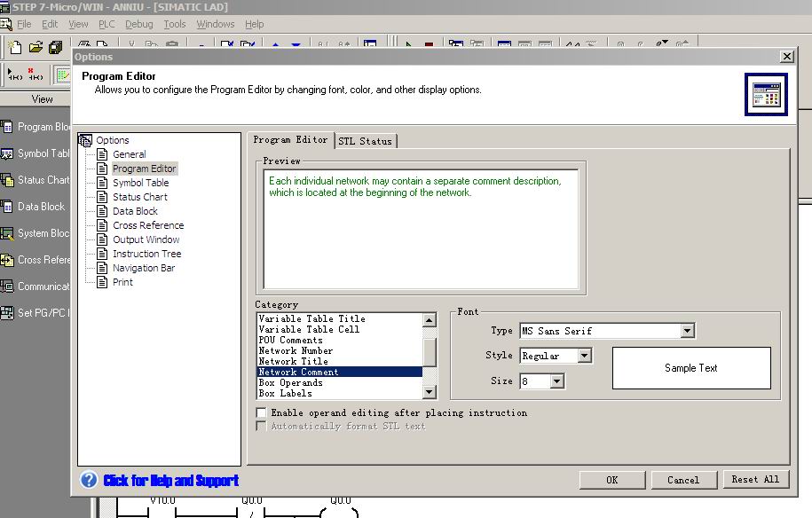The height and width of the screenshot is (518, 812).
Task: Open the font Type dropdown
Action: (687, 331)
